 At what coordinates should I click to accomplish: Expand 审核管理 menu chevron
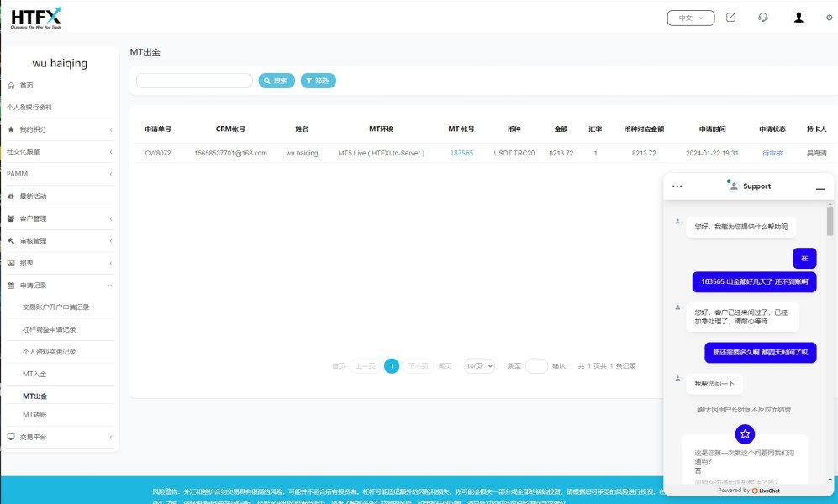click(111, 241)
